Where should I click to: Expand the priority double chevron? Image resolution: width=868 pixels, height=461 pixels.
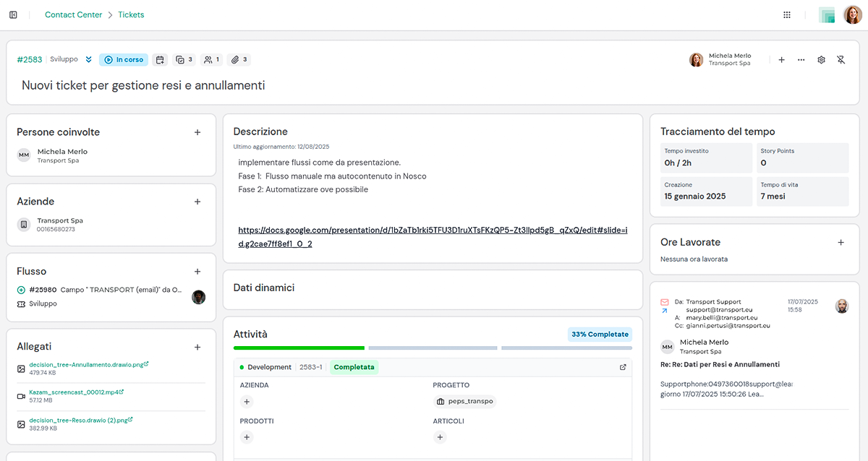pos(88,60)
